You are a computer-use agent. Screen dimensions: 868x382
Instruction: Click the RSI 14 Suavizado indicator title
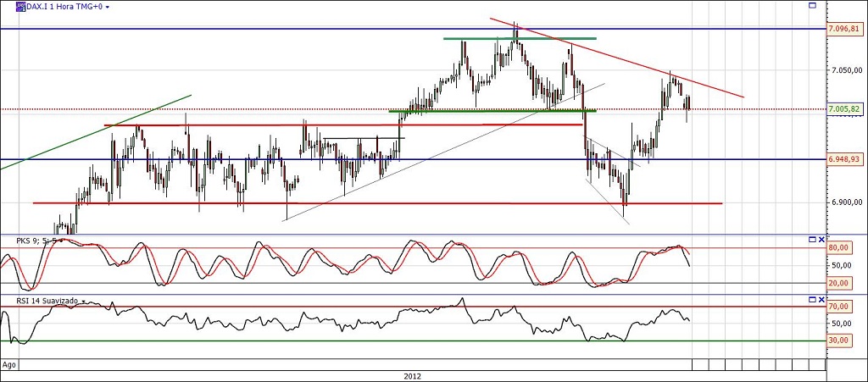point(47,300)
